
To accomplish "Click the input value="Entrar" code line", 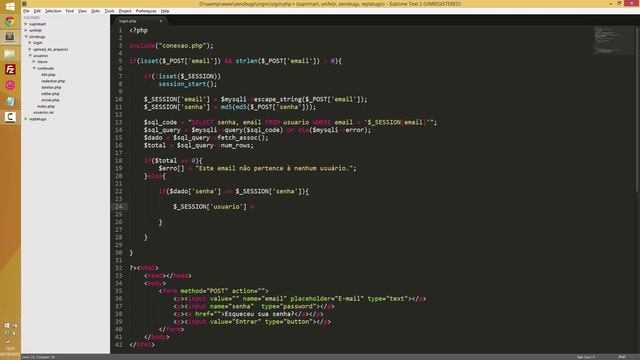I will [252, 322].
